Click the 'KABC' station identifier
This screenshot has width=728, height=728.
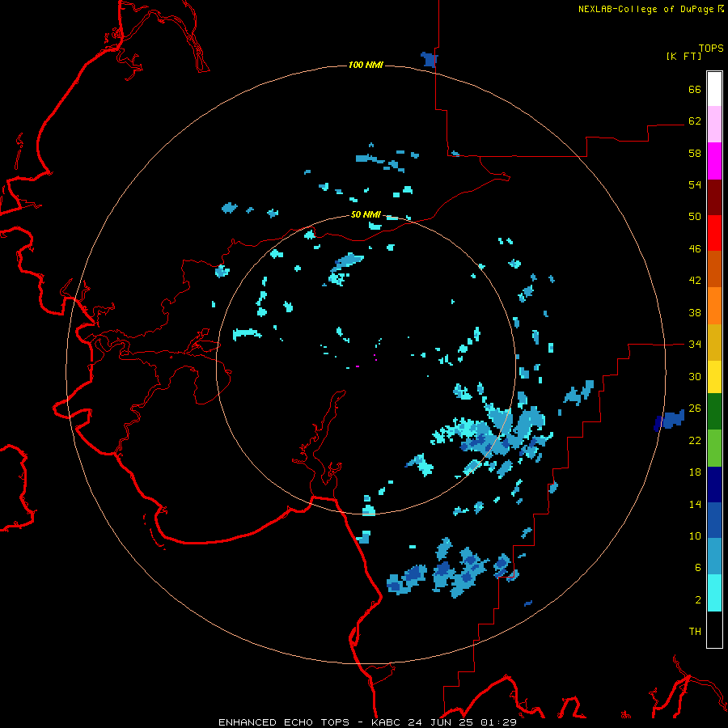387,722
